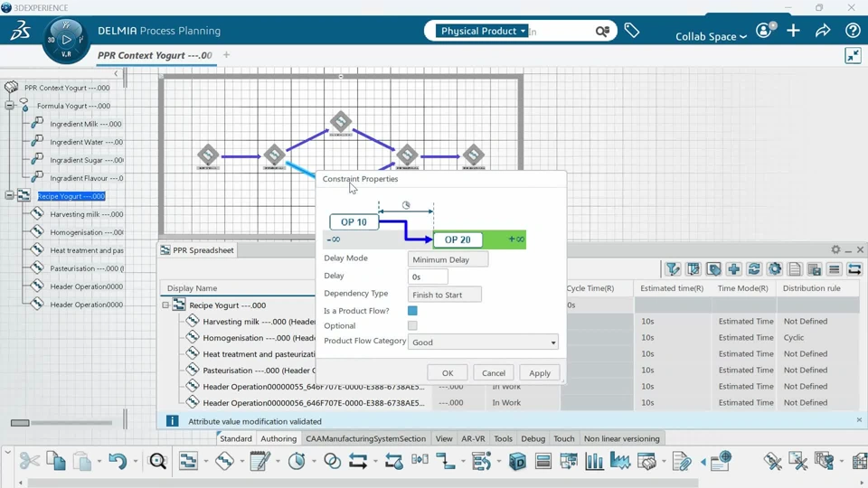Open the Physical Product search type dropdown
This screenshot has height=488, width=868.
tap(482, 31)
